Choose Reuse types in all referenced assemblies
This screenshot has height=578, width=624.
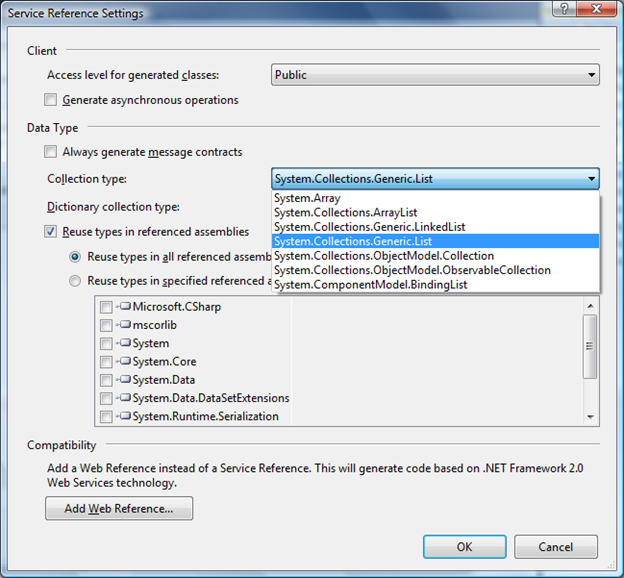[75, 257]
